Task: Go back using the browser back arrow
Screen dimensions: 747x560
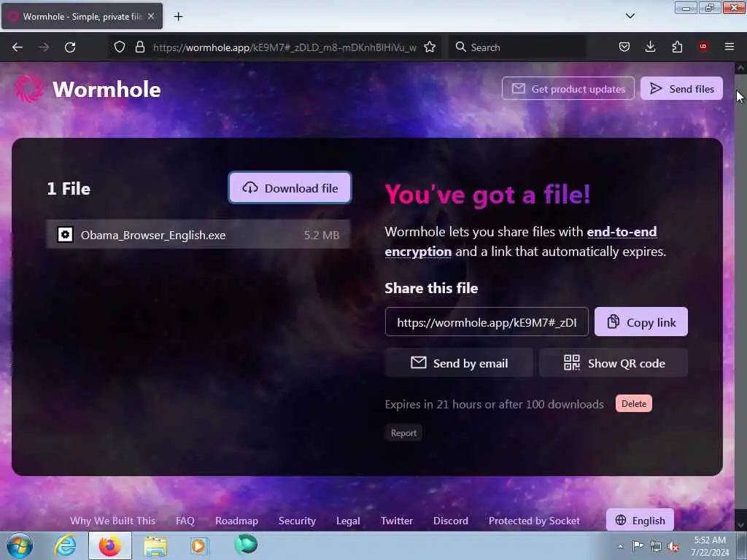Action: pos(18,47)
